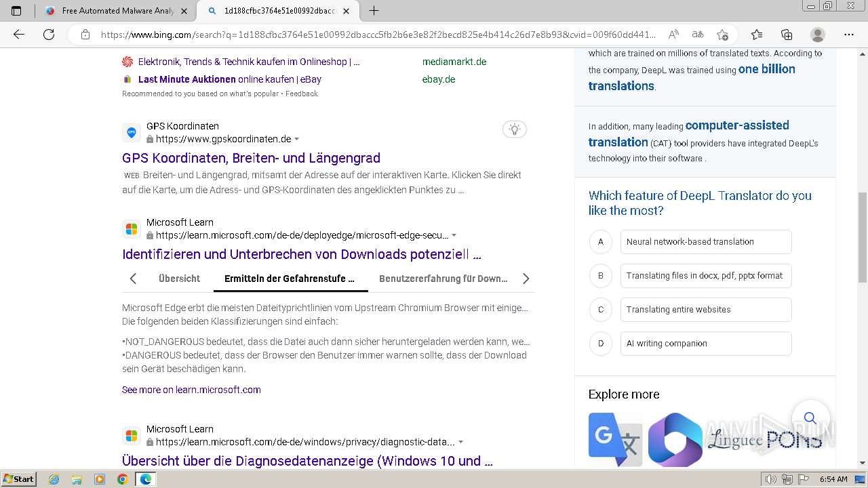Open Collections icon
The height and width of the screenshot is (488, 868).
point(787,35)
